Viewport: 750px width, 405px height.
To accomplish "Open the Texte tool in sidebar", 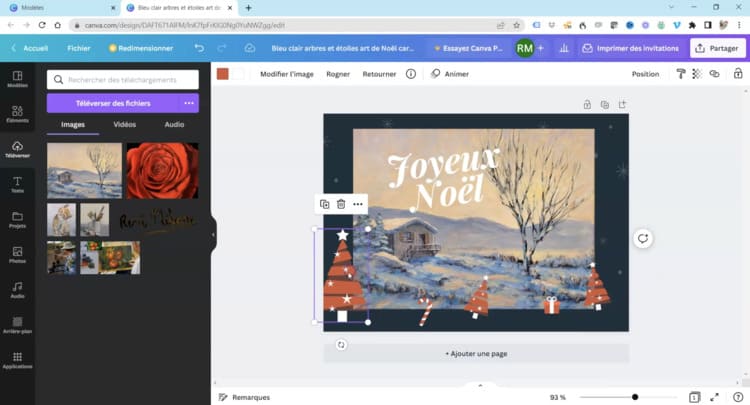I will tap(17, 183).
